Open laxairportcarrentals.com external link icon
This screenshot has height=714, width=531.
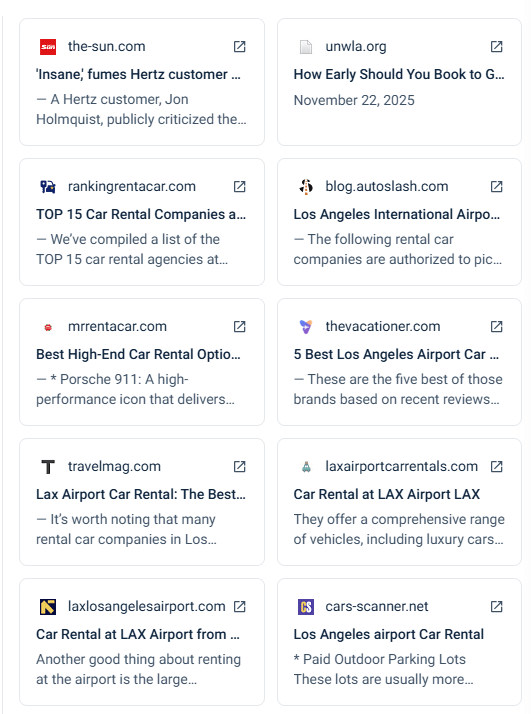point(496,466)
